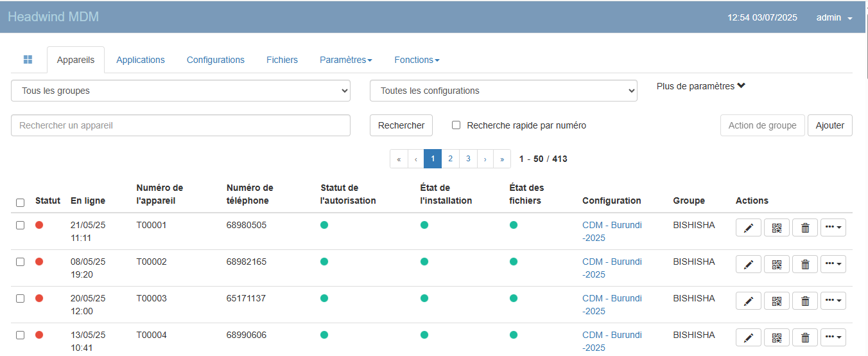Click the Rechercher button
868x356 pixels.
click(x=401, y=125)
